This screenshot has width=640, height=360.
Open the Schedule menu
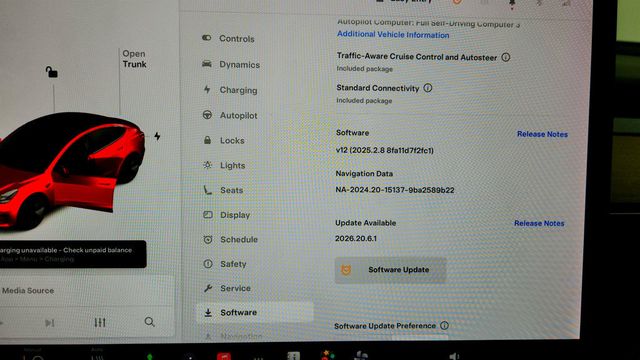231,240
